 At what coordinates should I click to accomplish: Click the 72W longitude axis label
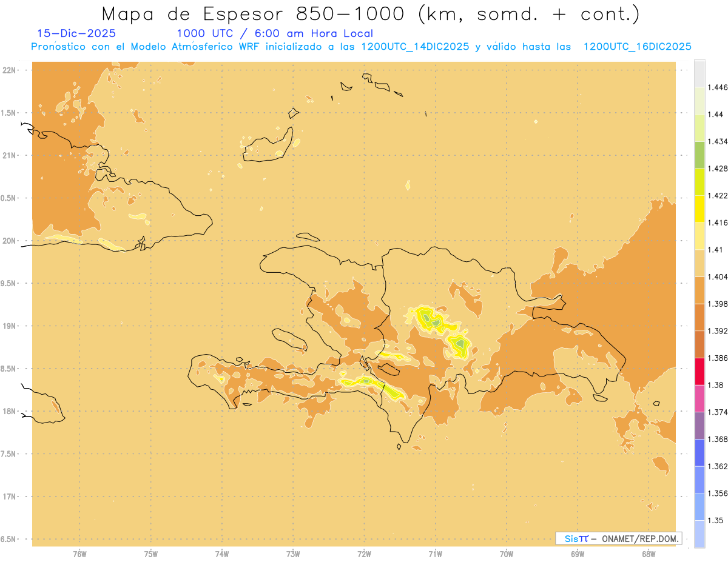364,554
